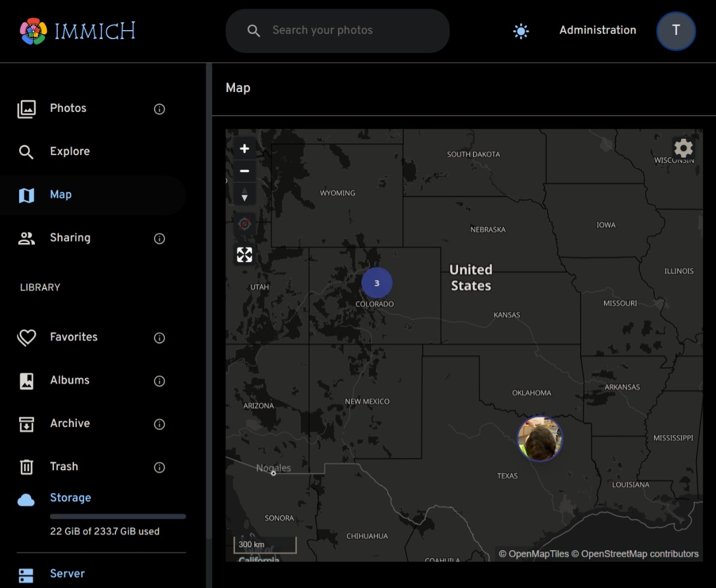Open the map settings gear
This screenshot has width=716, height=588.
(683, 148)
